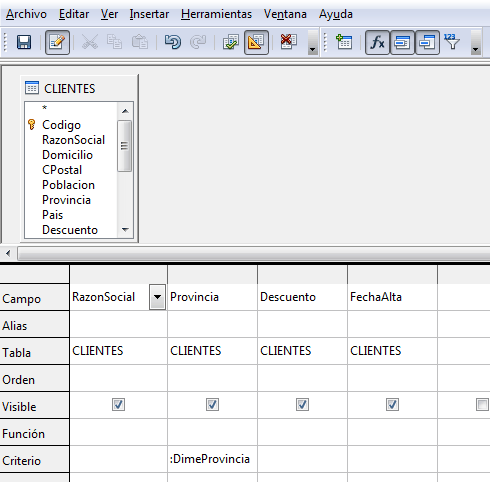Viewport: 490px width, 482px height.
Task: Click the Criterio row header
Action: tap(34, 460)
